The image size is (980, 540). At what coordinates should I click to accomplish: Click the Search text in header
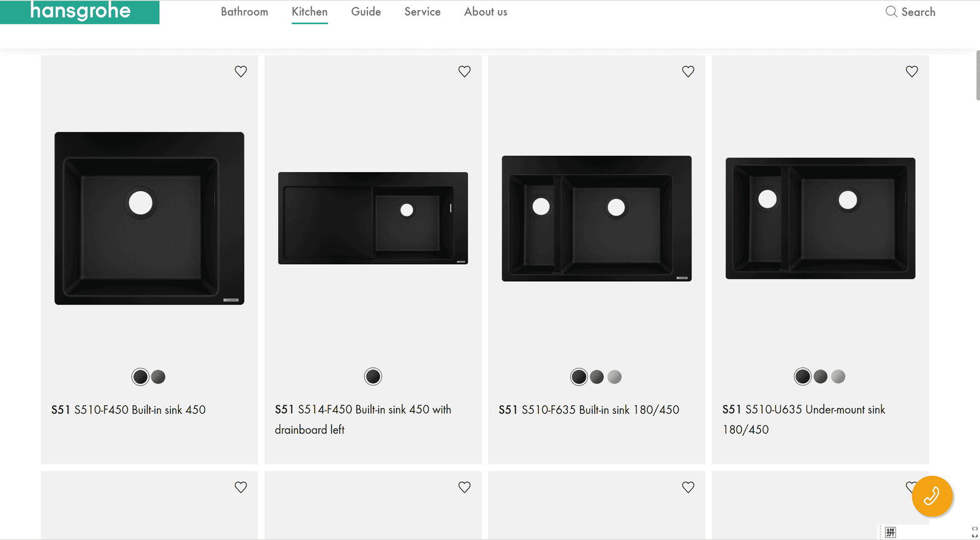(918, 12)
